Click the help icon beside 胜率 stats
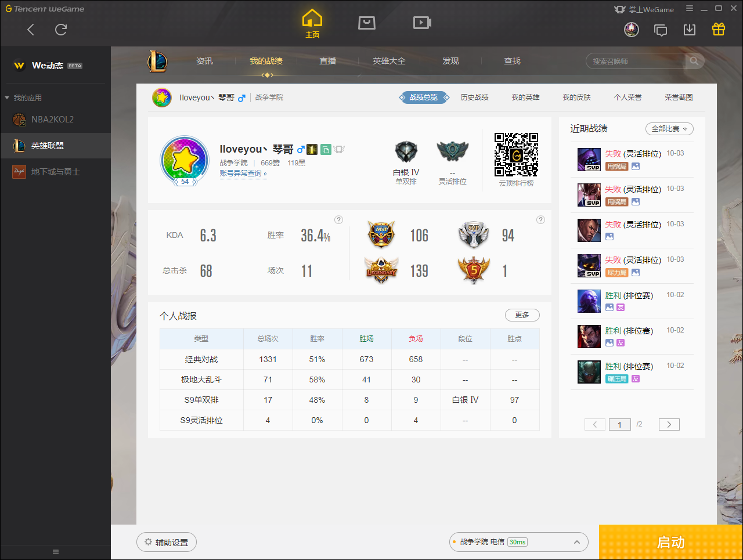The image size is (743, 560). pos(339,220)
